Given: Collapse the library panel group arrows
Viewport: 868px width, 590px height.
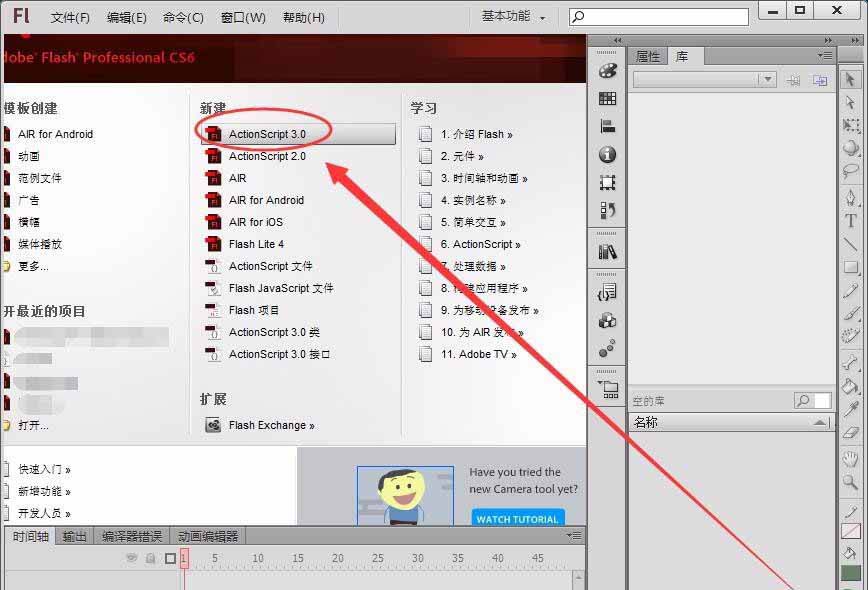Looking at the screenshot, I should pyautogui.click(x=828, y=40).
